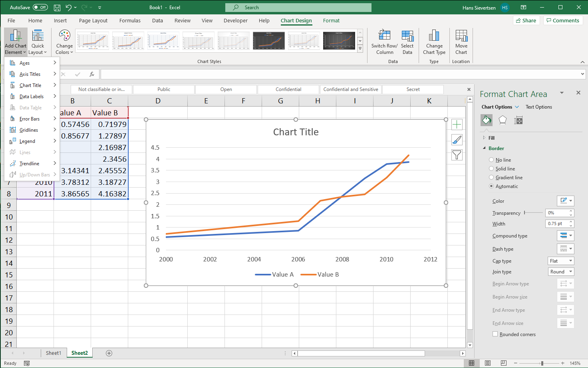Select the Size & Properties tab icon

tap(518, 120)
